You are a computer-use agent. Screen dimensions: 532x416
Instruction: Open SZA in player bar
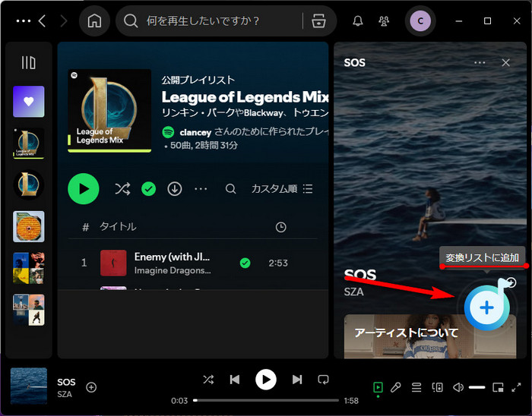[x=65, y=394]
